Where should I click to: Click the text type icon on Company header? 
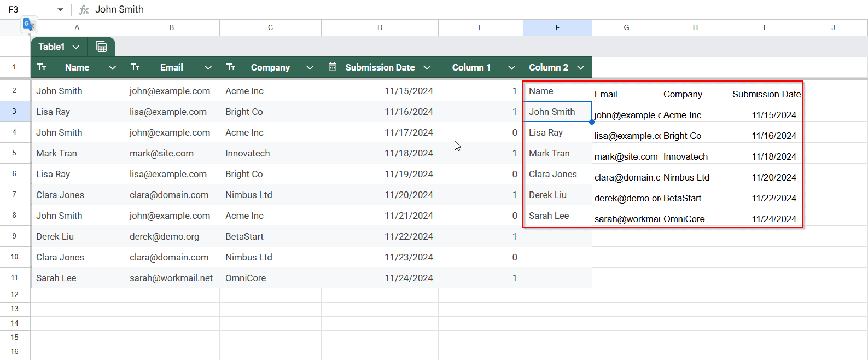(231, 67)
